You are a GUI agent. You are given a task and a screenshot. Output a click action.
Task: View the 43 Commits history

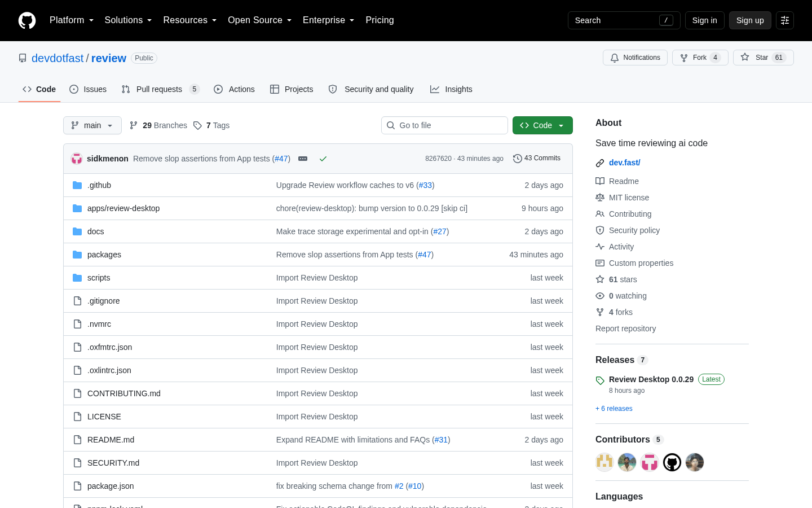pyautogui.click(x=537, y=159)
